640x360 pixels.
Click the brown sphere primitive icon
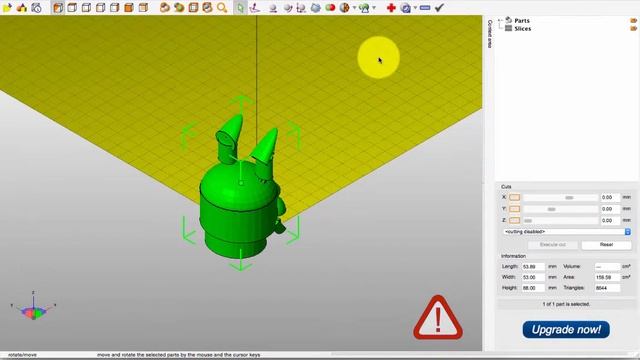344,7
